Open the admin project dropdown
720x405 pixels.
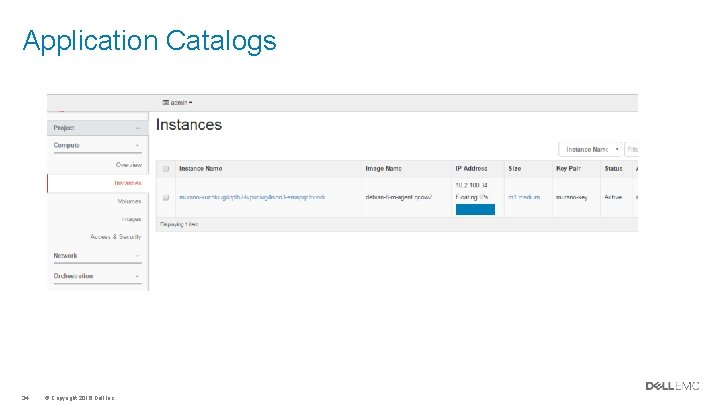[177, 102]
